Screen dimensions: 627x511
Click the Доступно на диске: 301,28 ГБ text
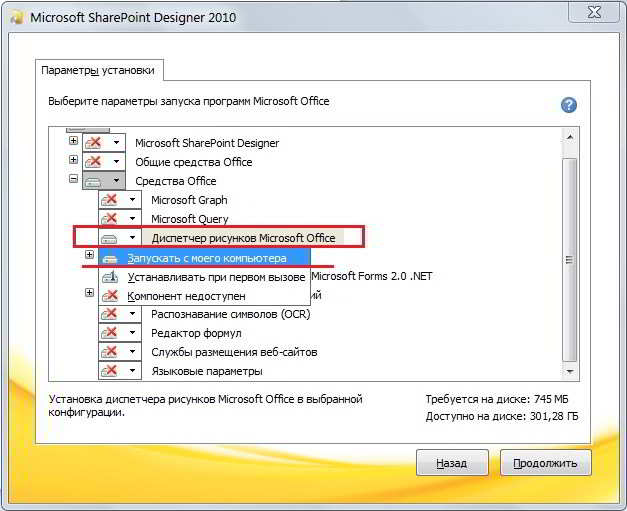pyautogui.click(x=502, y=416)
